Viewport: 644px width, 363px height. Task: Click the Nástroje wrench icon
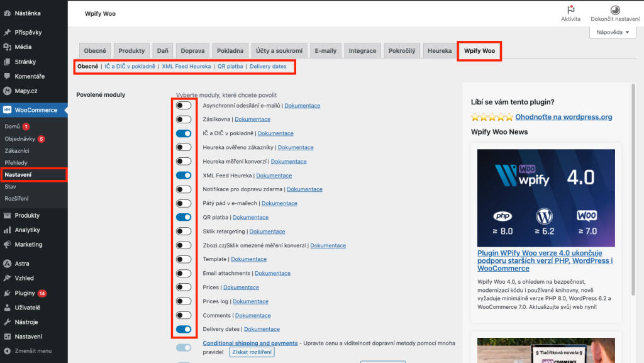tap(8, 322)
